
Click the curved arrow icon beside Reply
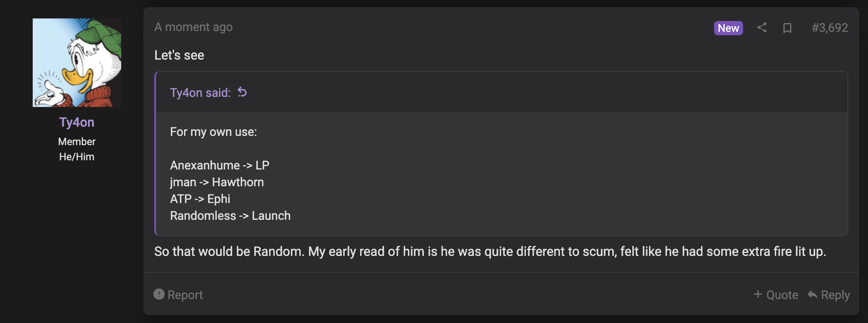tap(812, 294)
